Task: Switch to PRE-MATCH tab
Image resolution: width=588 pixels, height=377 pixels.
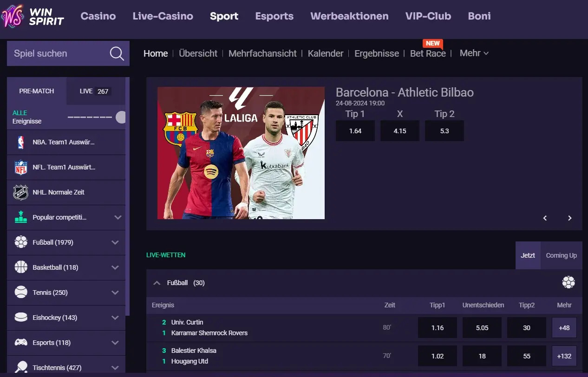Action: [x=37, y=91]
